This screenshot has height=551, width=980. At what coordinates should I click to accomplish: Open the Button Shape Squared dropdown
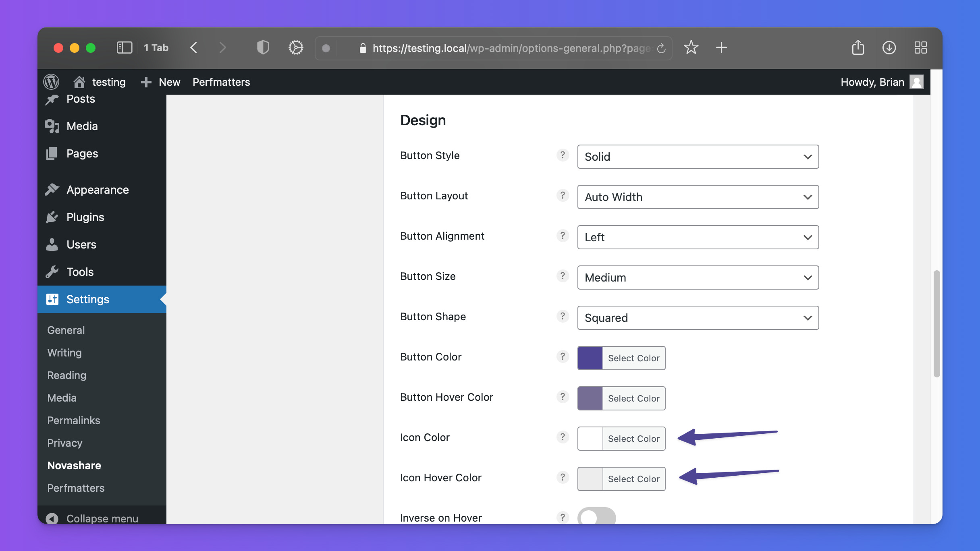click(x=698, y=318)
